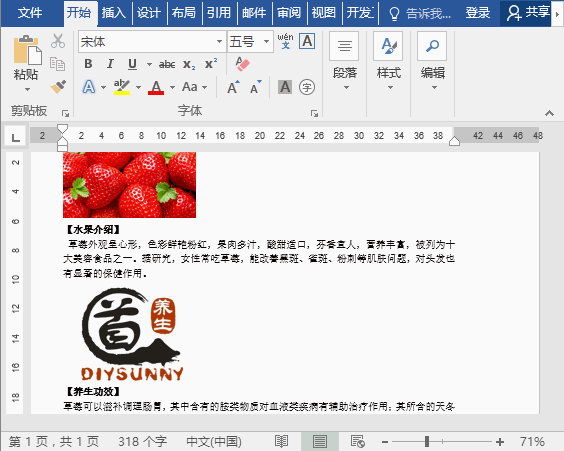Image resolution: width=564 pixels, height=451 pixels.
Task: Click the 71% zoom level
Action: pos(533,441)
